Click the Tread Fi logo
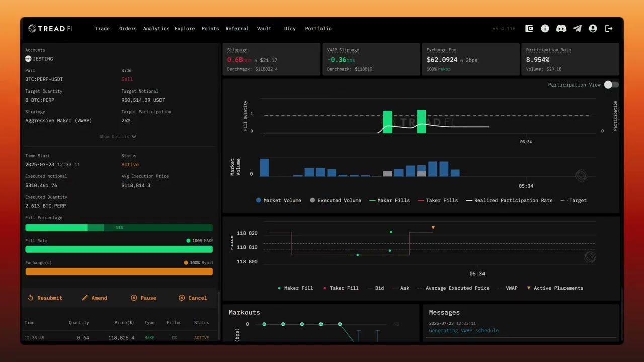The height and width of the screenshot is (362, 644). pyautogui.click(x=50, y=29)
